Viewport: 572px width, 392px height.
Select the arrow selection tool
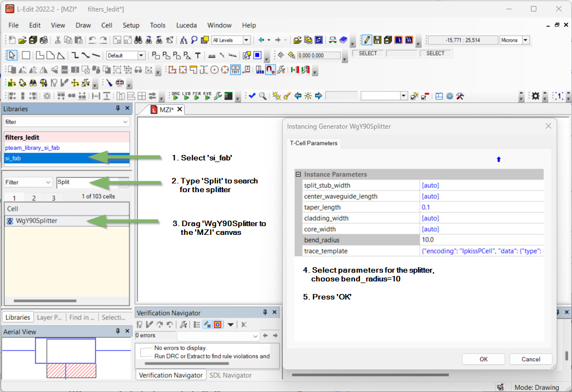coord(12,55)
